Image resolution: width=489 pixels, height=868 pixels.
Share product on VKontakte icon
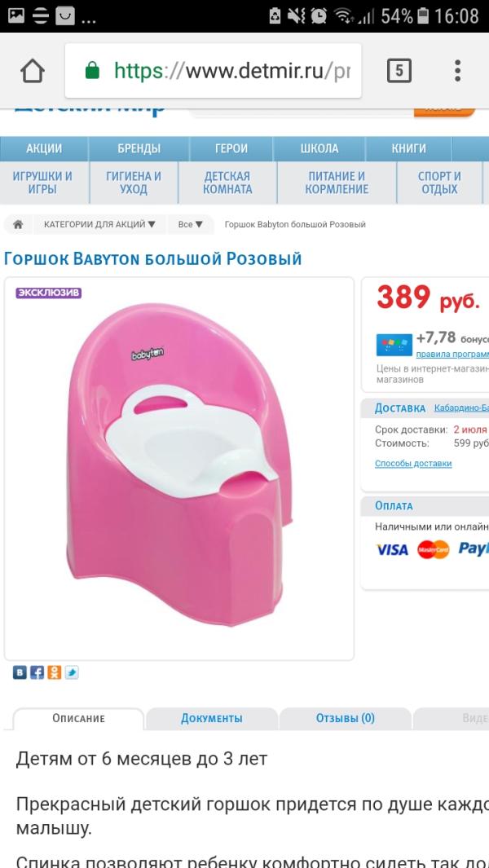point(20,672)
